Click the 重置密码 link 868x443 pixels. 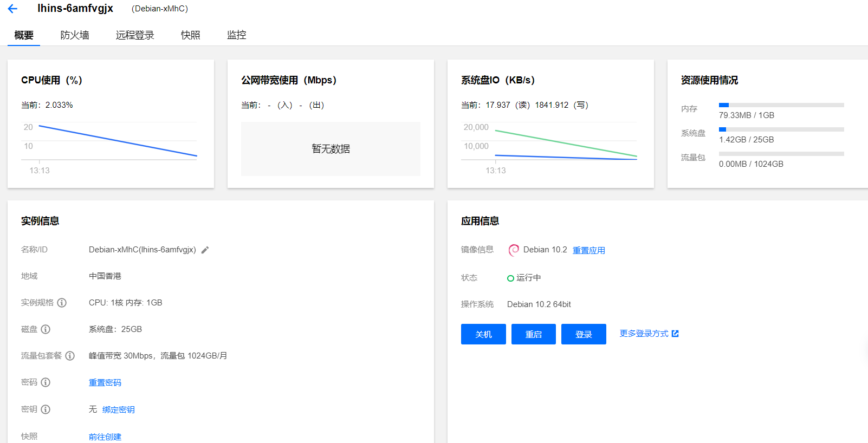(x=105, y=382)
